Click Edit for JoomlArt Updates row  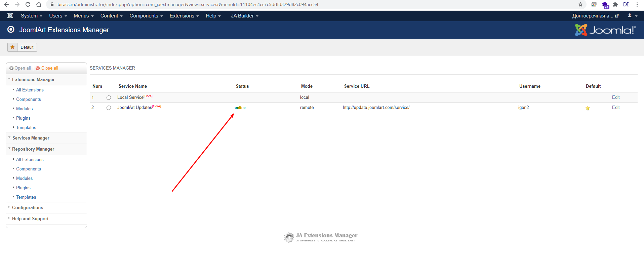616,107
